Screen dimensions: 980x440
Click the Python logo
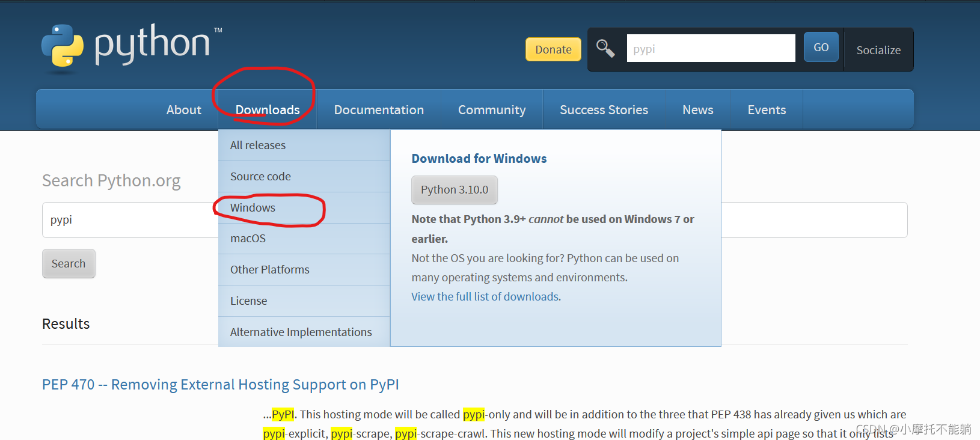pyautogui.click(x=131, y=48)
